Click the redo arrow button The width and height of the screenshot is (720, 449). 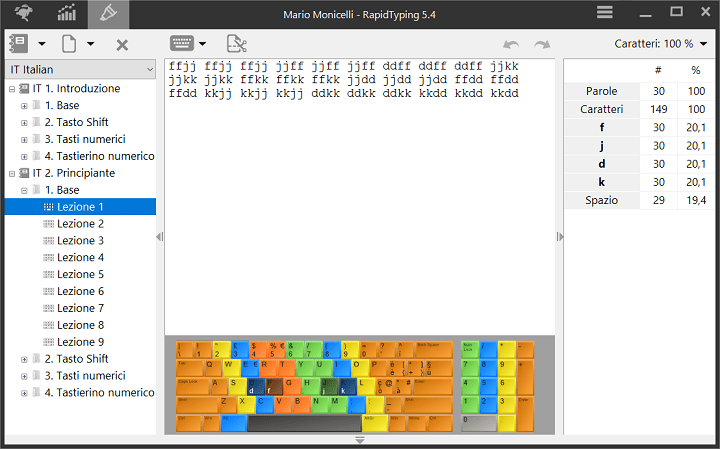(542, 44)
